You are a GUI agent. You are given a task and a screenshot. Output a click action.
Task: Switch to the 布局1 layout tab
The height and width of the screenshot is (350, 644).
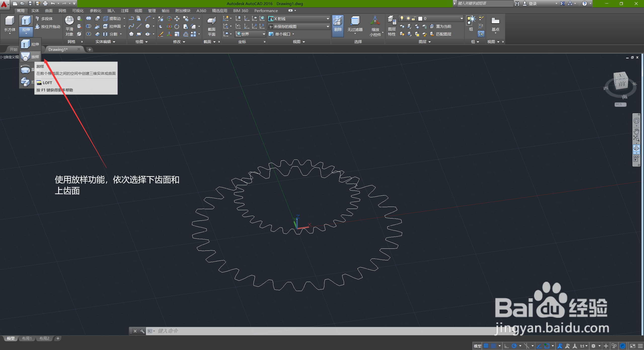[27, 338]
